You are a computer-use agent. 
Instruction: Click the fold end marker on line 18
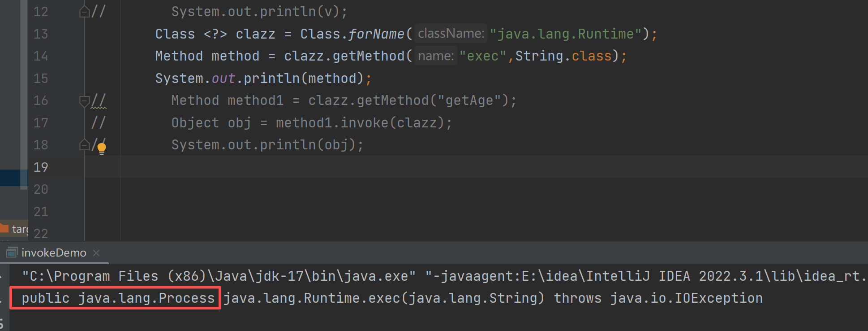[x=84, y=145]
